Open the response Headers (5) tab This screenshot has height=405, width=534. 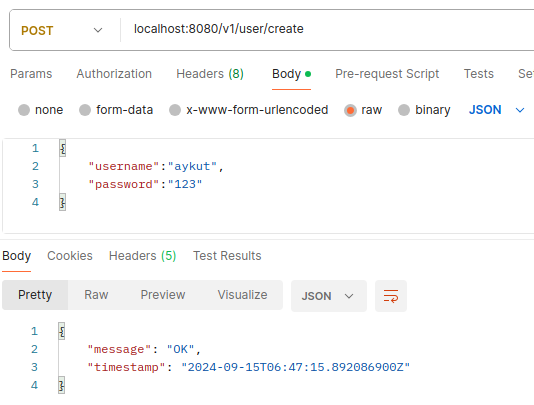tap(142, 256)
